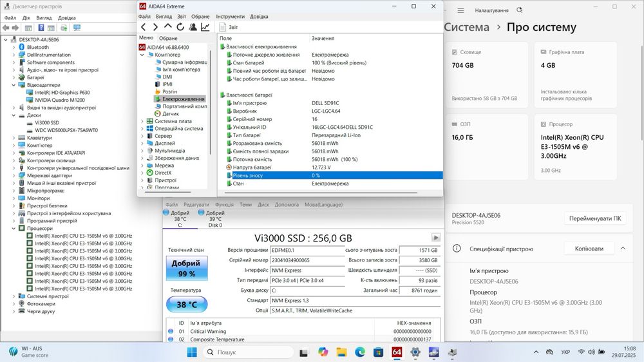644x362 pixels.
Task: Expand Bluetooth in Device Manager
Action: point(14,47)
